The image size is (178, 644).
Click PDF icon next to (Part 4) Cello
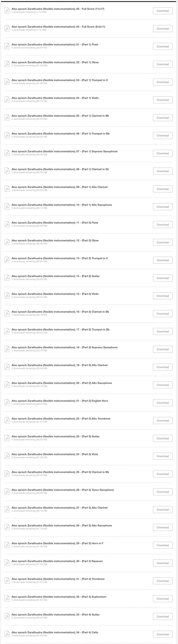[7, 634]
